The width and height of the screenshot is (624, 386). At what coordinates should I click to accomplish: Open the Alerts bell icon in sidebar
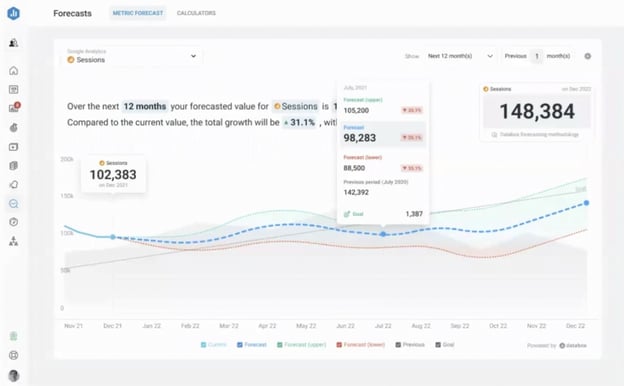(14, 185)
